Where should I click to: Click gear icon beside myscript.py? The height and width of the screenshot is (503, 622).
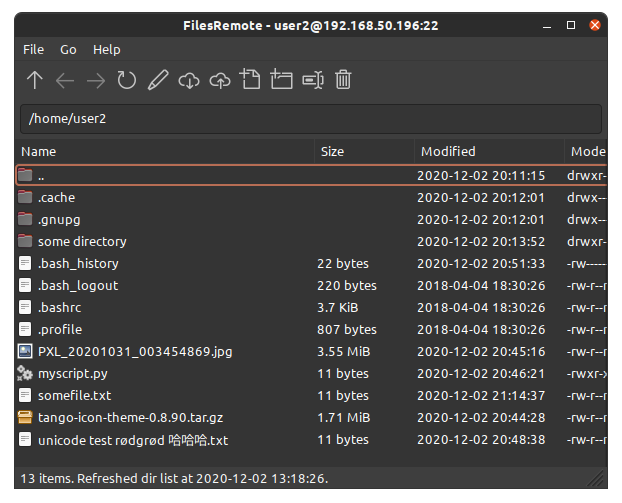tap(25, 373)
